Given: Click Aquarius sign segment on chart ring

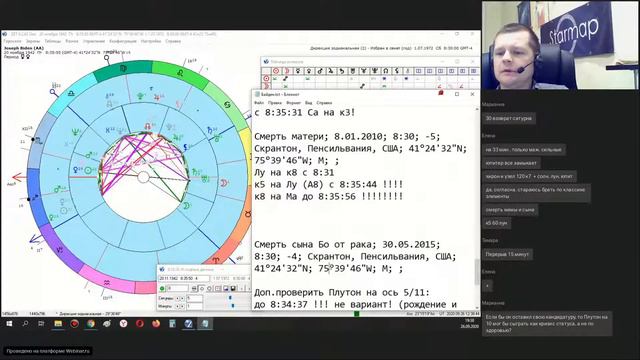Looking at the screenshot, I should tap(107, 282).
